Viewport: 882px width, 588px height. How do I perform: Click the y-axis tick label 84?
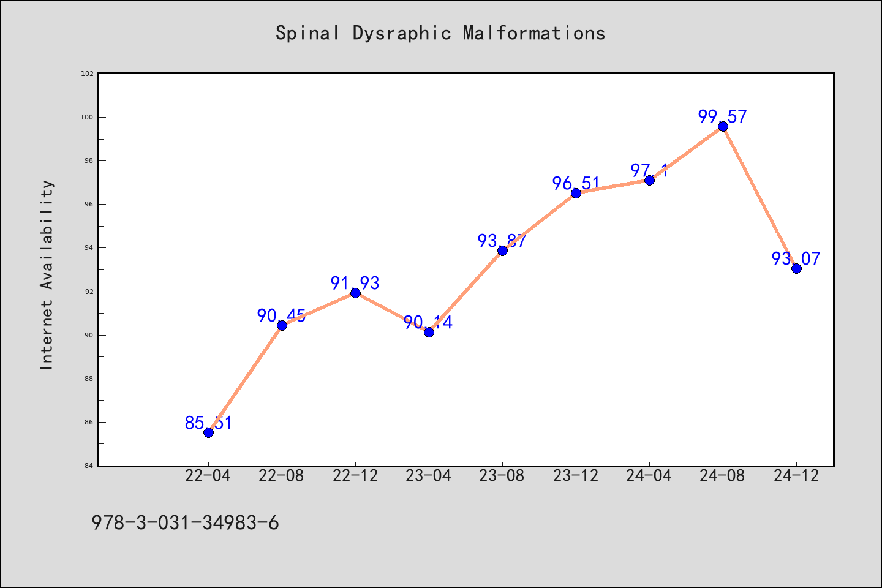[x=89, y=466]
